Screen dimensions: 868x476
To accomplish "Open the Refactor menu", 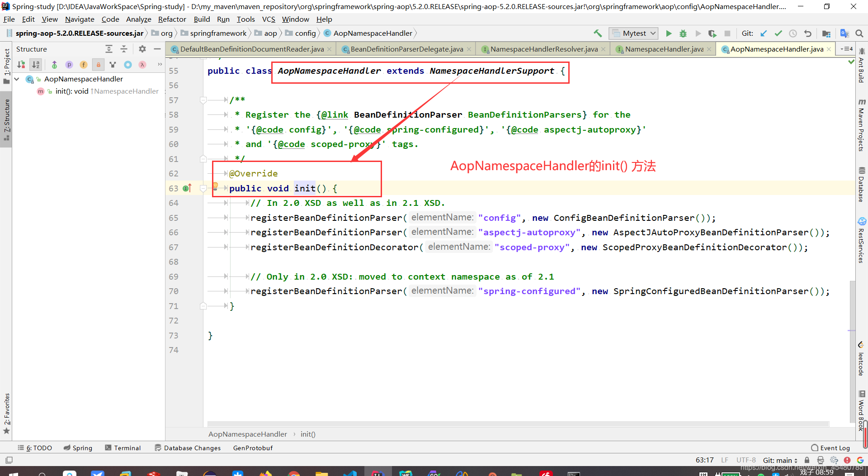I will click(x=172, y=19).
